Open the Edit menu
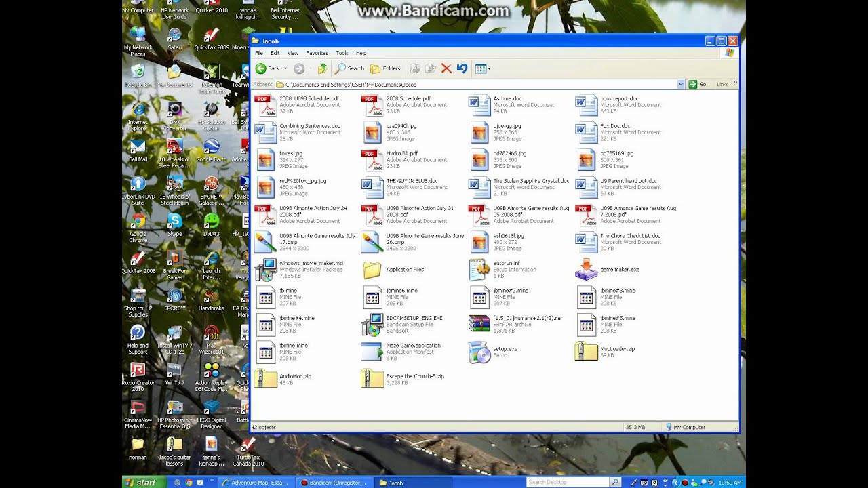Image resolution: width=868 pixels, height=488 pixels. (275, 53)
